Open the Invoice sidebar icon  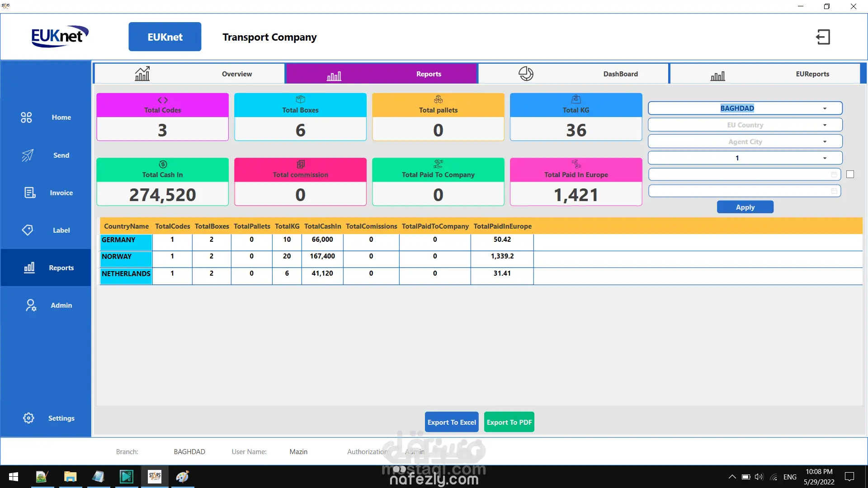click(30, 193)
